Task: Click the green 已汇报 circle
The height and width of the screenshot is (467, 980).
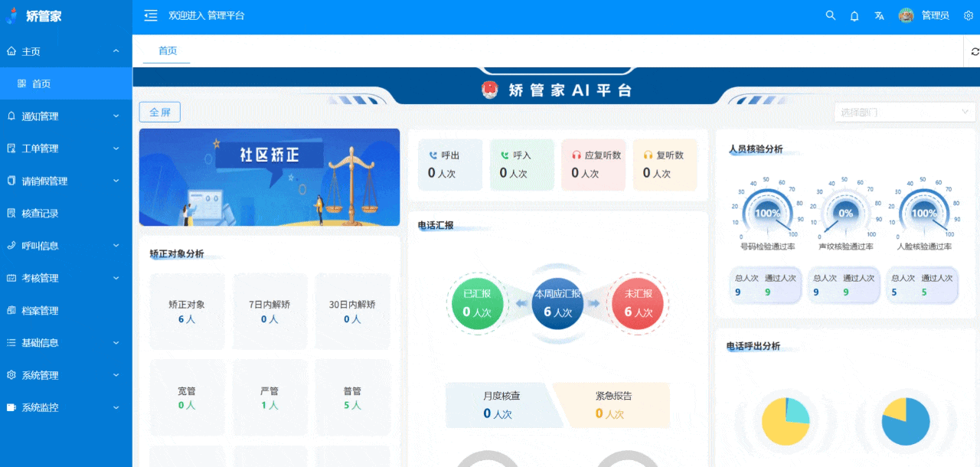Action: [x=477, y=304]
